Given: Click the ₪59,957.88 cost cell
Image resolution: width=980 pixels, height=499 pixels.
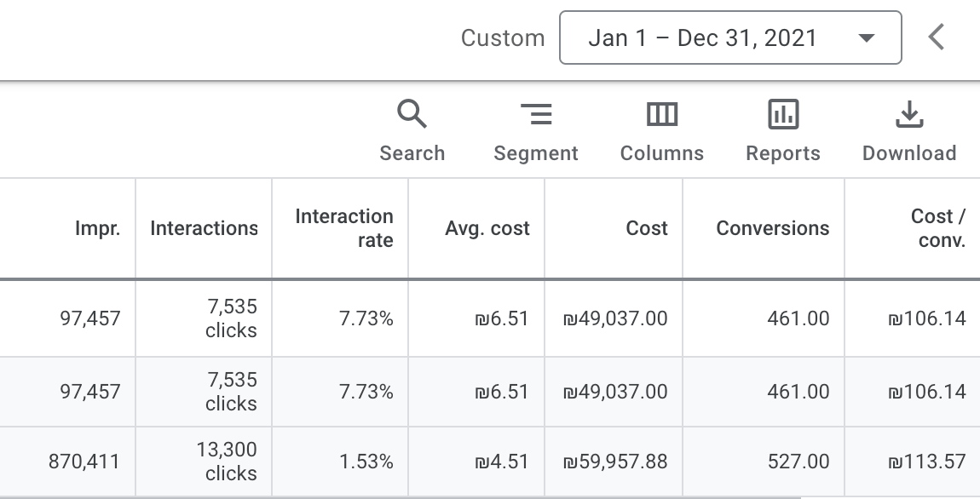Looking at the screenshot, I should click(x=614, y=462).
